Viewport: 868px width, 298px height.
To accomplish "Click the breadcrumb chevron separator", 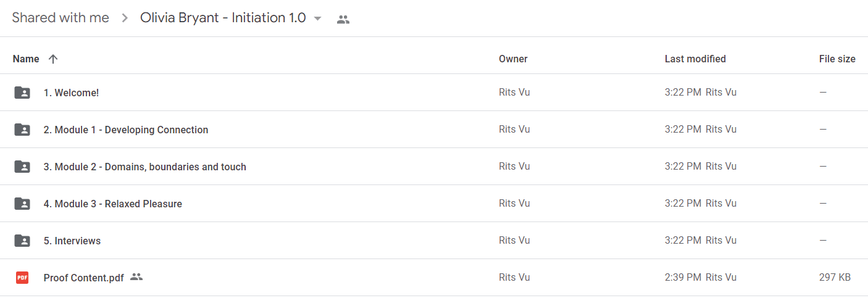I will coord(125,19).
